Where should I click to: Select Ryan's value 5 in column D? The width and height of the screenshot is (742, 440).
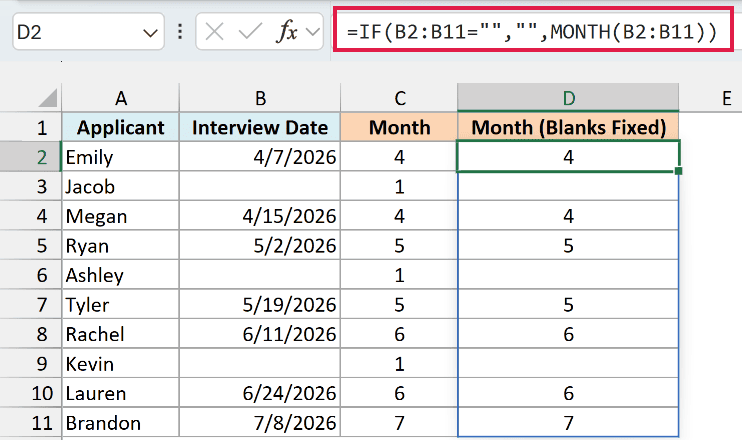pyautogui.click(x=568, y=245)
